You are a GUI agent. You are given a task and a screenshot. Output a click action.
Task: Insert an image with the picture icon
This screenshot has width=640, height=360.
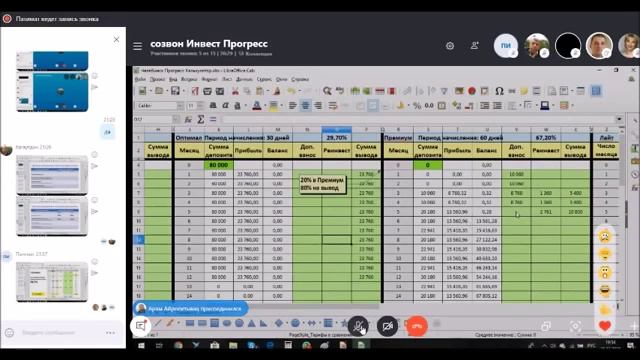459,91
